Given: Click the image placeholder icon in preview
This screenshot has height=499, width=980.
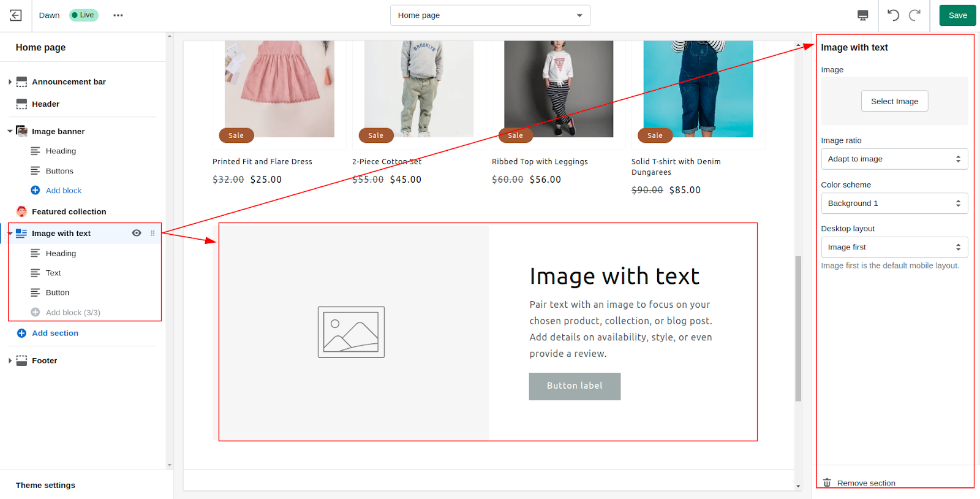Looking at the screenshot, I should [x=351, y=332].
